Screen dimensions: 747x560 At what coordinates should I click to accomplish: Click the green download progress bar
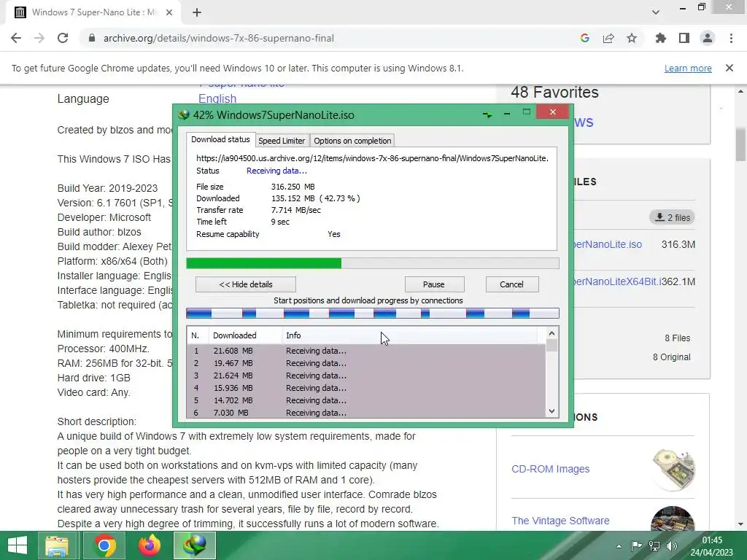pos(373,263)
